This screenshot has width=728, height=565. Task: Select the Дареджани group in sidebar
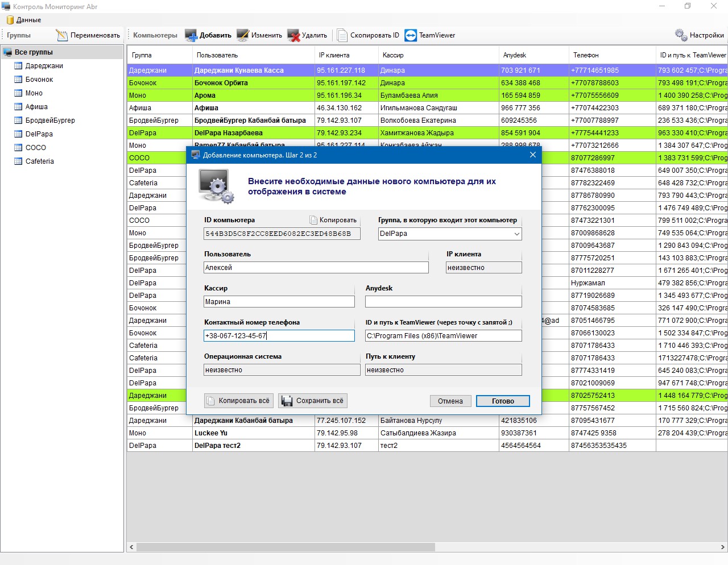tap(44, 66)
